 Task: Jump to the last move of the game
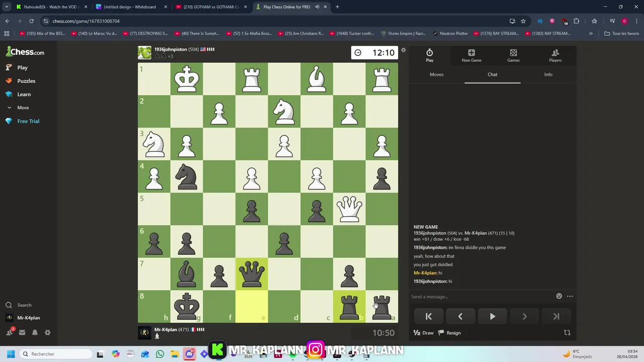pyautogui.click(x=556, y=316)
